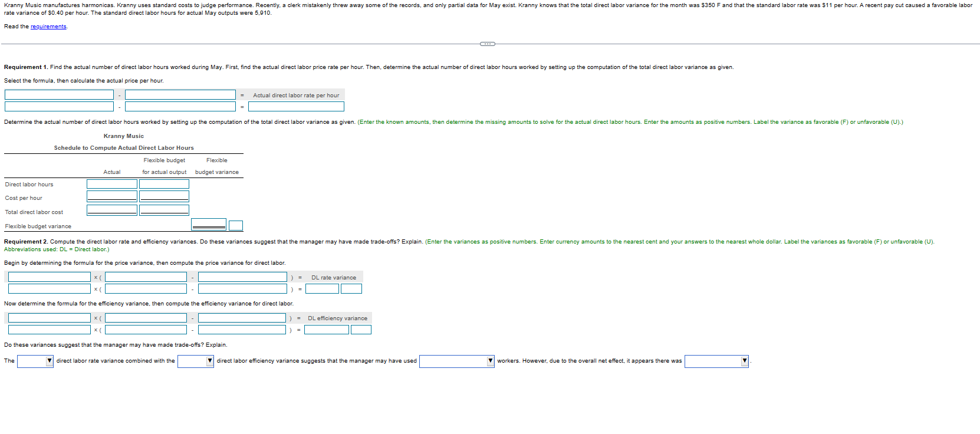Image resolution: width=980 pixels, height=434 pixels.
Task: Select first formula box for actual labor rate
Action: click(x=59, y=95)
